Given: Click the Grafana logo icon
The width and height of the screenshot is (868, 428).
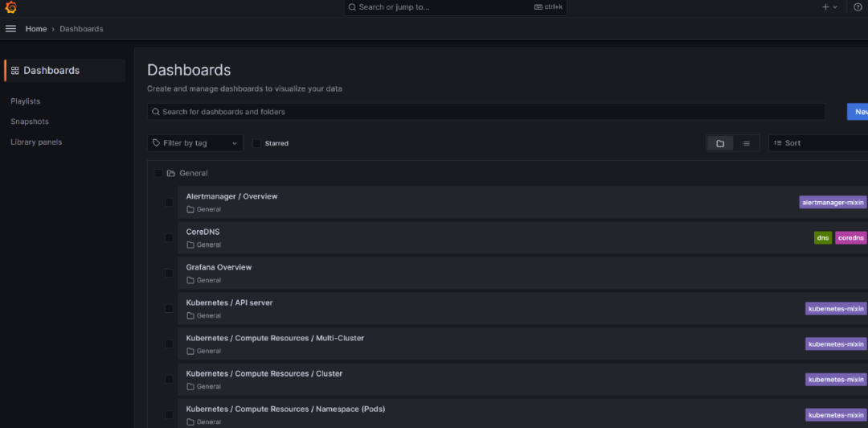Looking at the screenshot, I should (10, 7).
